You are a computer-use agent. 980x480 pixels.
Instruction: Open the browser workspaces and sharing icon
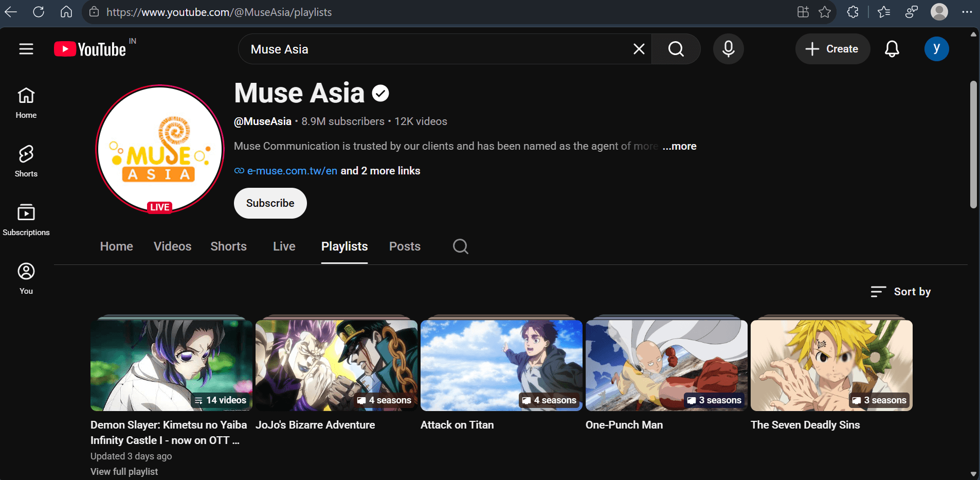click(912, 12)
